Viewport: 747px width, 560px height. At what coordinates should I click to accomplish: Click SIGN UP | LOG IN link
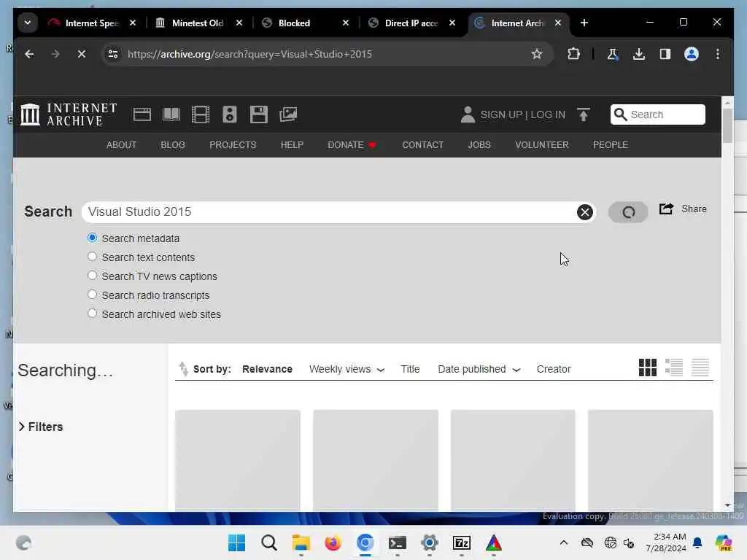[522, 114]
